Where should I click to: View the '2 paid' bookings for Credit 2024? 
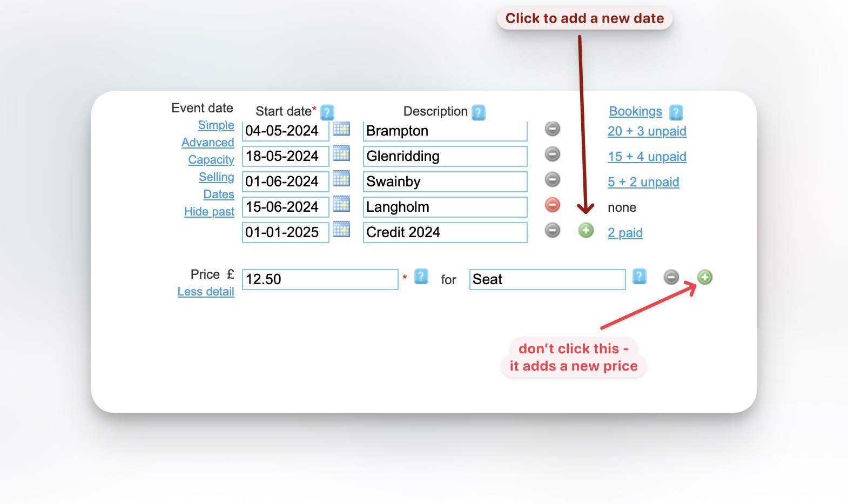pos(625,233)
